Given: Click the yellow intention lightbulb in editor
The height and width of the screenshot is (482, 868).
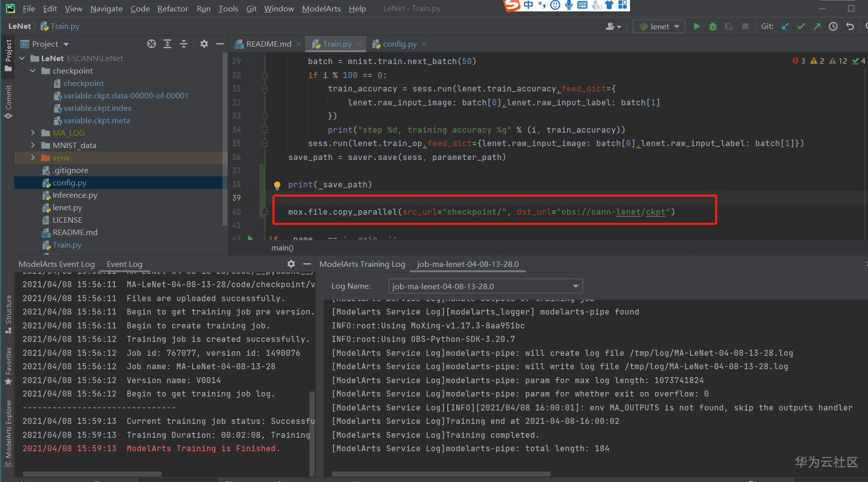Looking at the screenshot, I should [x=277, y=185].
